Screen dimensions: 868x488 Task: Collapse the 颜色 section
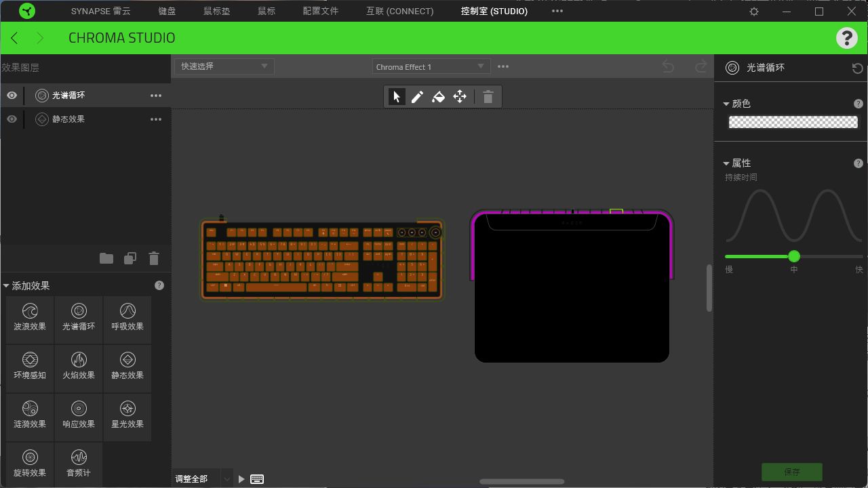click(726, 104)
